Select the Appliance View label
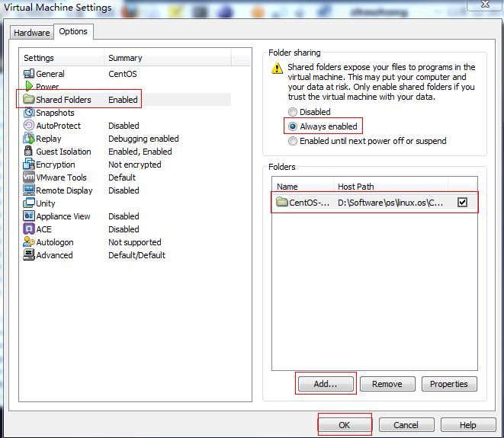This screenshot has height=438, width=504. click(x=63, y=216)
